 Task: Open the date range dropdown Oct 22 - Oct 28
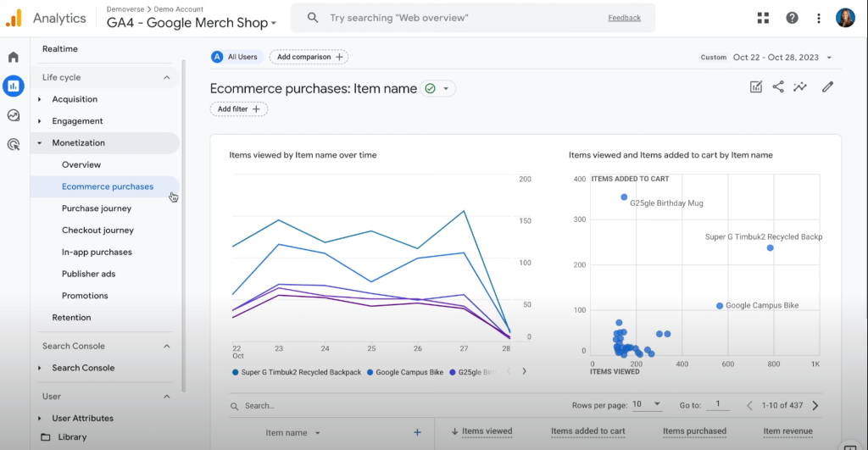click(x=782, y=57)
